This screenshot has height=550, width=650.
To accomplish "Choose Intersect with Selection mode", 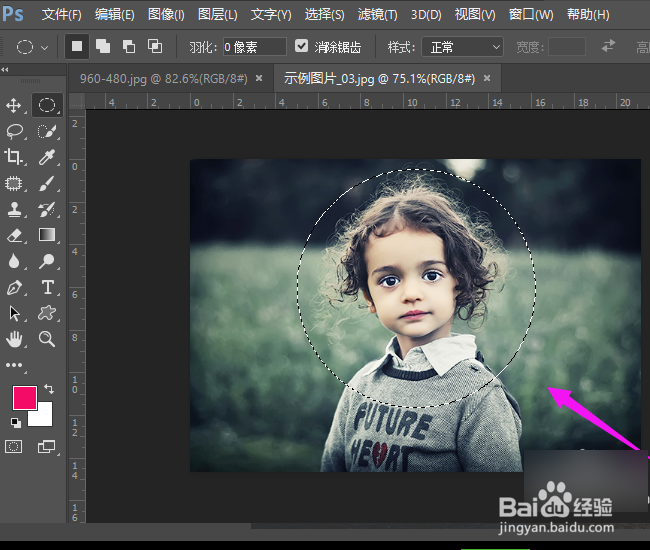I will click(155, 46).
